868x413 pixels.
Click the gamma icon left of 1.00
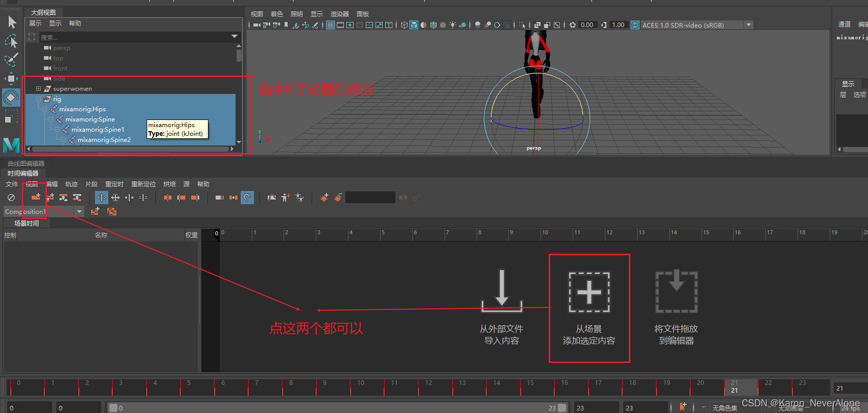(x=604, y=25)
